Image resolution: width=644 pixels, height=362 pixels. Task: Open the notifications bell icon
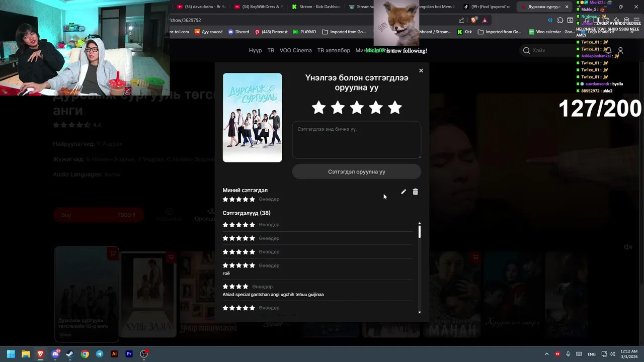(608, 50)
